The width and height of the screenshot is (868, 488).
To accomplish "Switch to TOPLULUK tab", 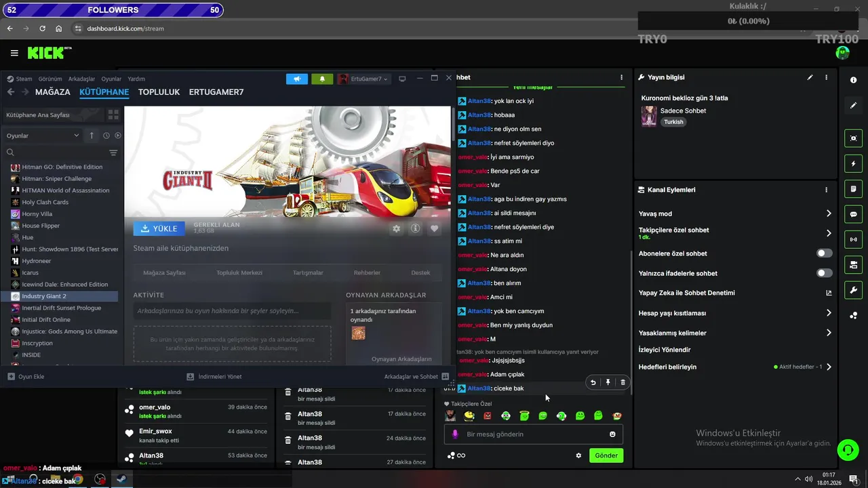I will pos(159,92).
